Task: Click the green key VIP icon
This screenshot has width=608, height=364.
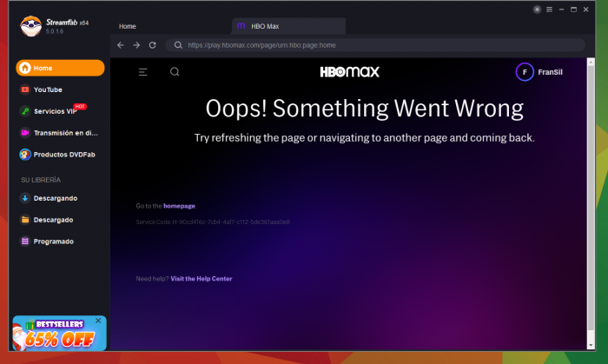Action: (25, 111)
